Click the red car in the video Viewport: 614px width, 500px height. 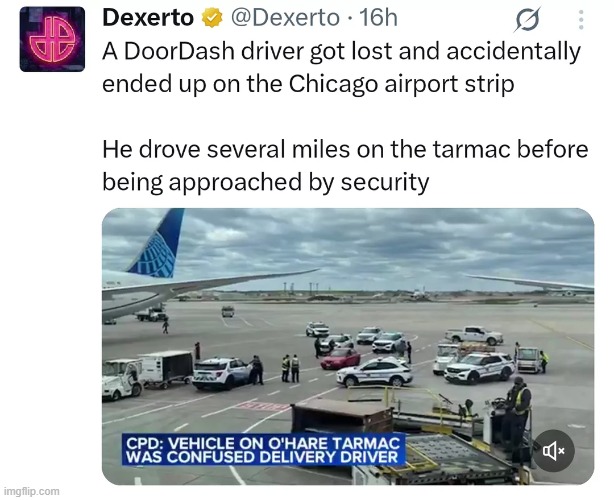pos(340,358)
